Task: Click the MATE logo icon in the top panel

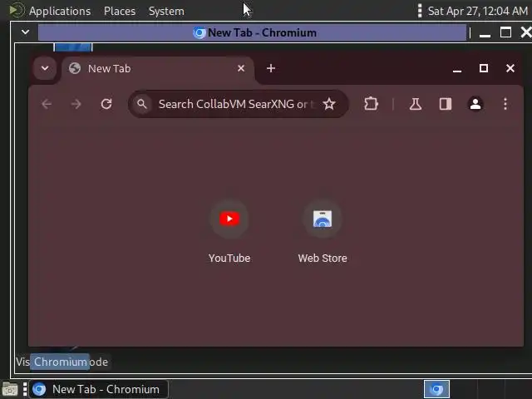Action: coord(17,10)
